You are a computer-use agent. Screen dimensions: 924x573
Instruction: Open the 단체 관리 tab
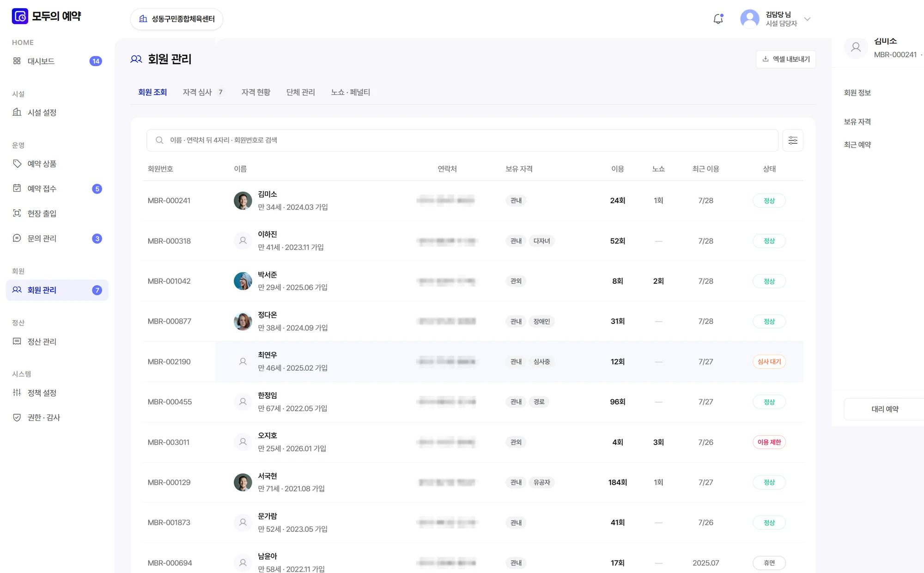(301, 92)
